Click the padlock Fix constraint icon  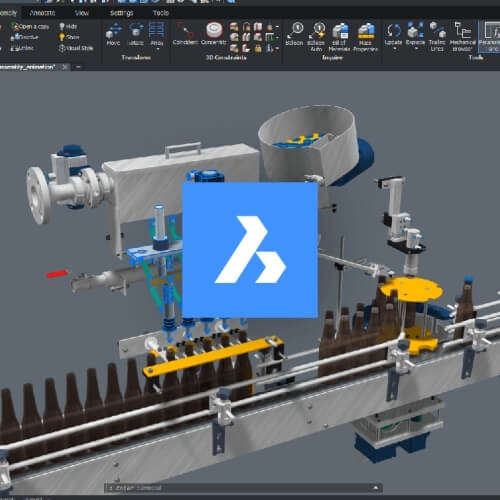click(258, 49)
